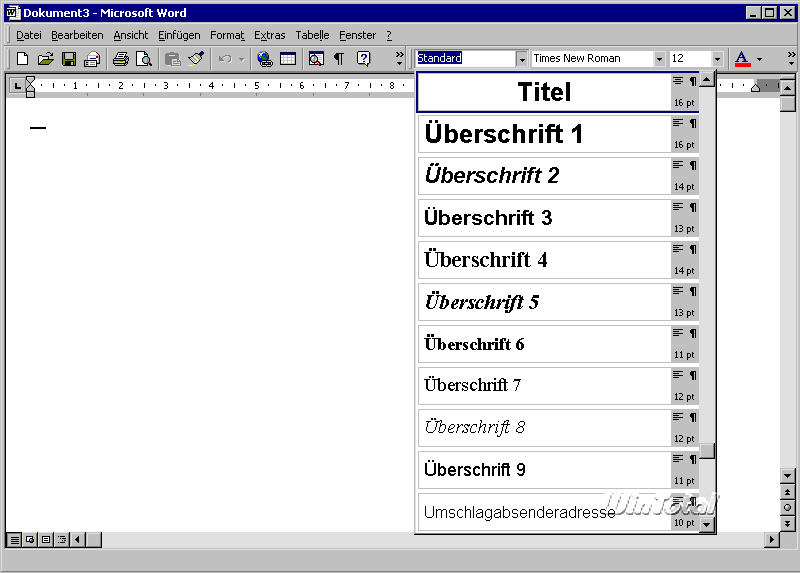Insert hyperlink with globe icon
This screenshot has width=800, height=573.
(x=264, y=59)
